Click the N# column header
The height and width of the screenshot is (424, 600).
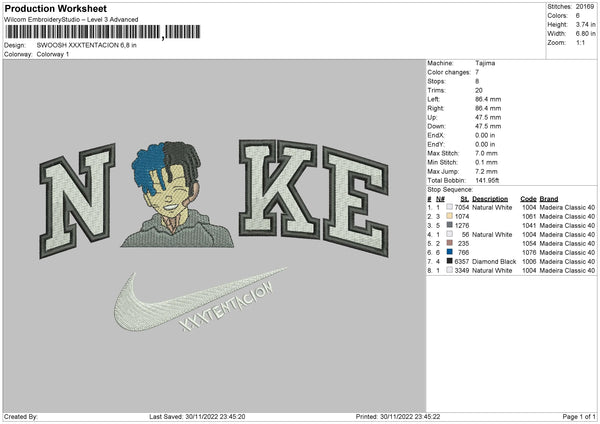click(x=440, y=199)
